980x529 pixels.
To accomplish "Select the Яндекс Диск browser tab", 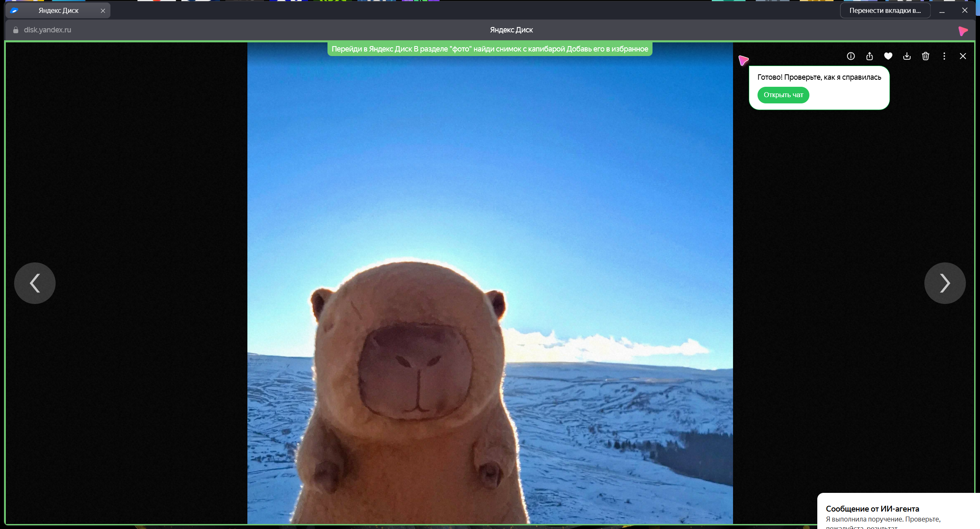I will 58,10.
